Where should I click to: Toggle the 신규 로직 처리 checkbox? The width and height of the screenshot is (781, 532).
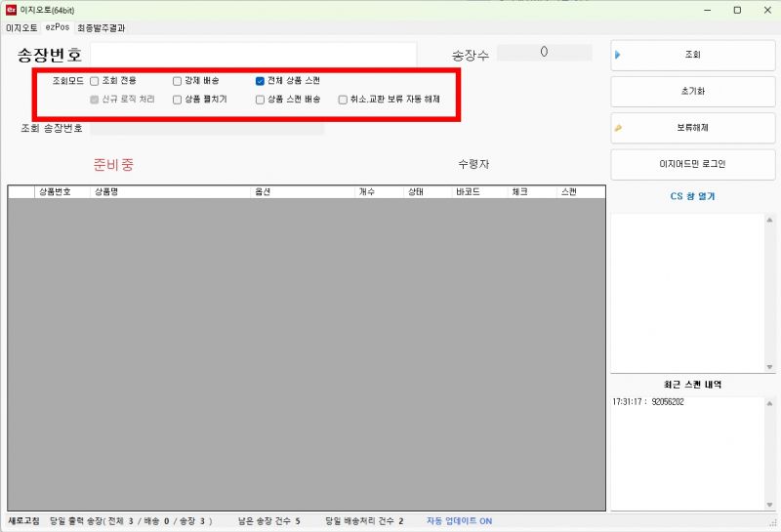[94, 100]
